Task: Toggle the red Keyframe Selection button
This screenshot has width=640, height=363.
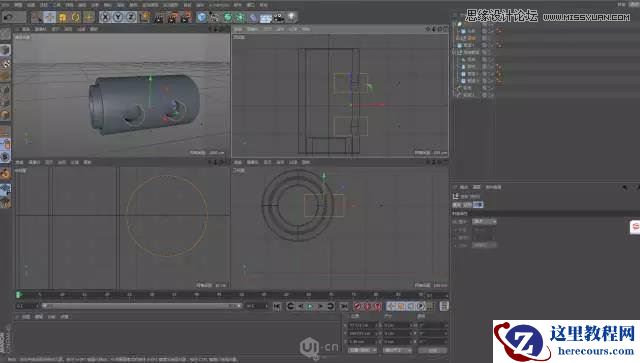Action: tap(378, 306)
